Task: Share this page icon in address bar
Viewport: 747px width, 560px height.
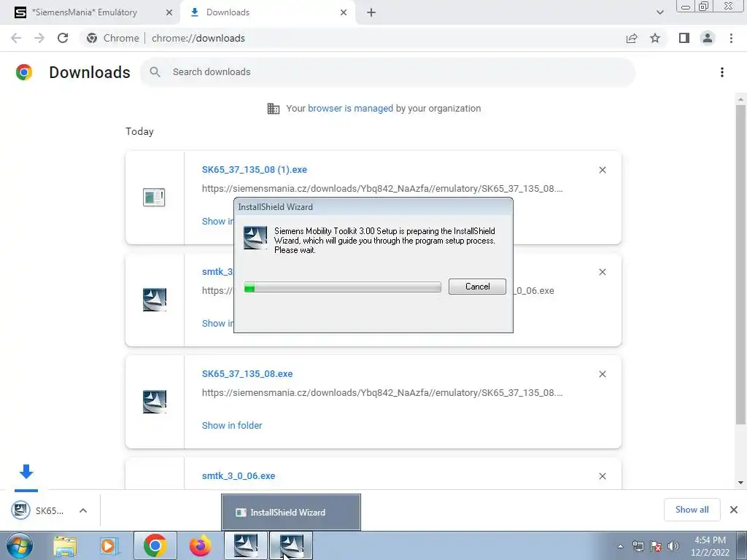Action: pyautogui.click(x=632, y=38)
